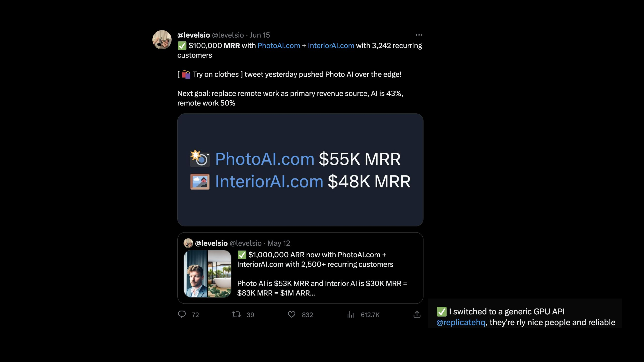Click the share upload icon

tap(417, 314)
